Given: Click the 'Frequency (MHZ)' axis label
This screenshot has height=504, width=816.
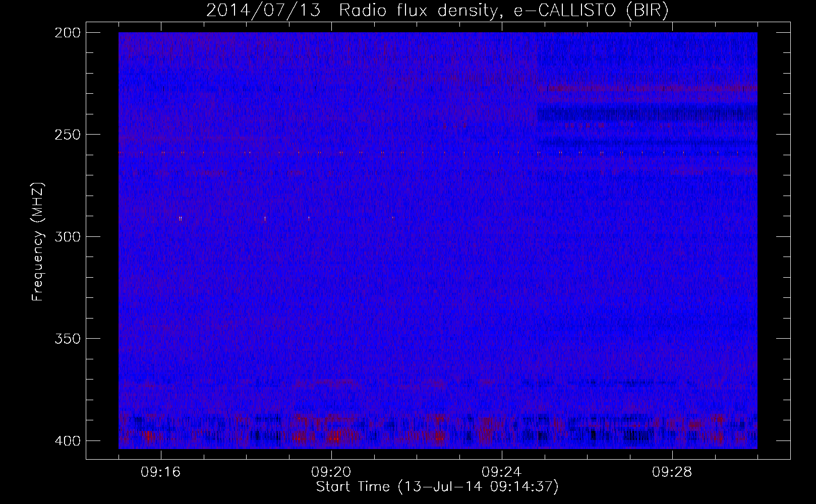Looking at the screenshot, I should [38, 241].
